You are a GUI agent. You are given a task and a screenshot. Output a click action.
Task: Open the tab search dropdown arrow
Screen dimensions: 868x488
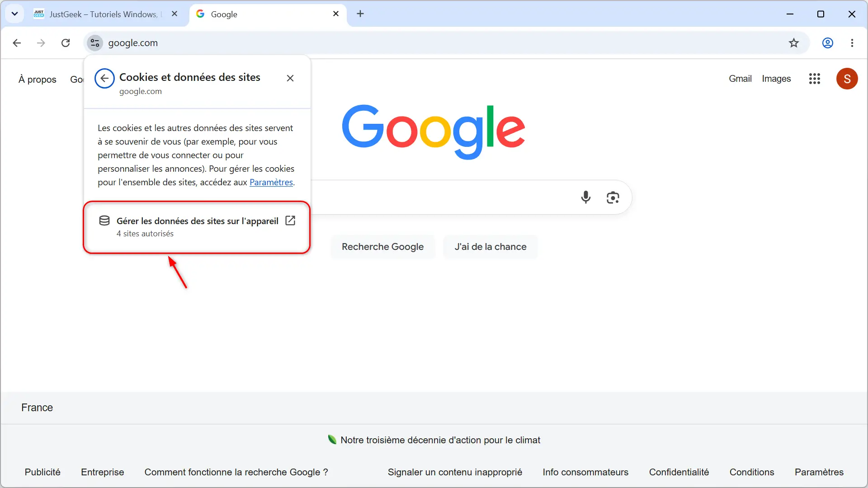tap(14, 14)
